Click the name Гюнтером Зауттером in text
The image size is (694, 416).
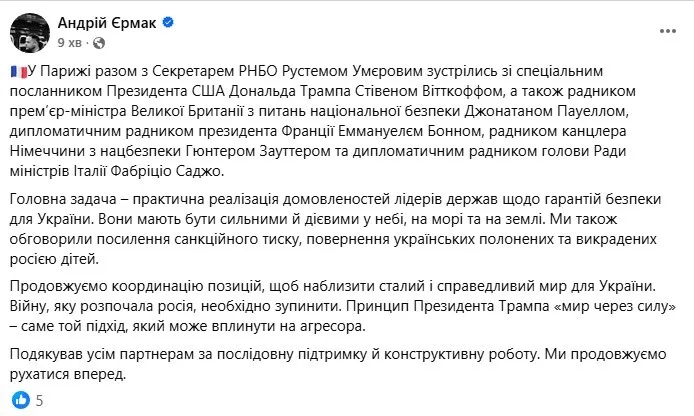pos(258,151)
